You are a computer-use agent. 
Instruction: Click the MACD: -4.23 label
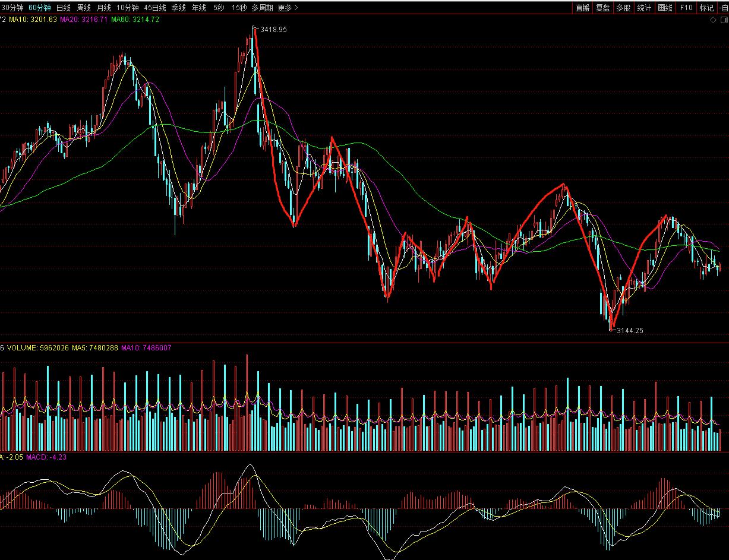[46, 457]
